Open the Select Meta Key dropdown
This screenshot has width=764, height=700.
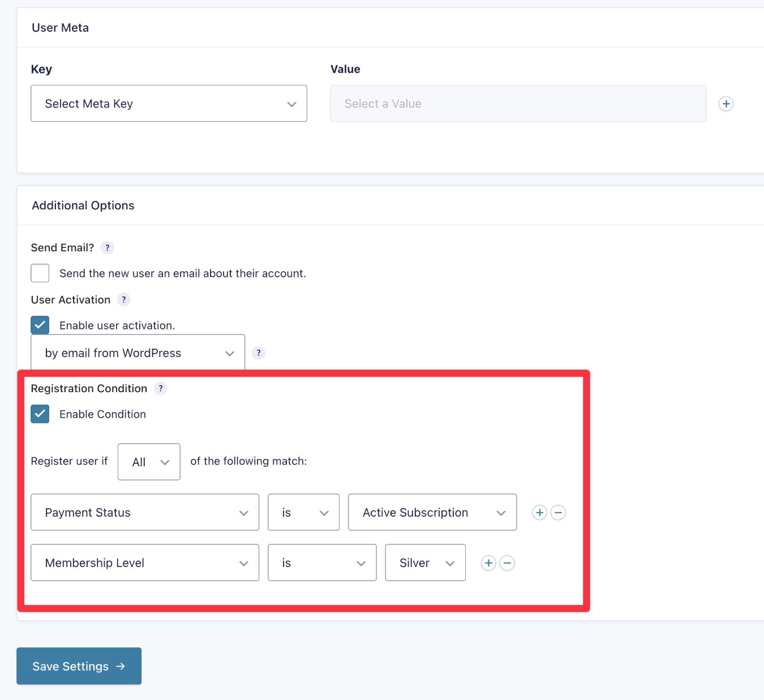click(x=169, y=104)
